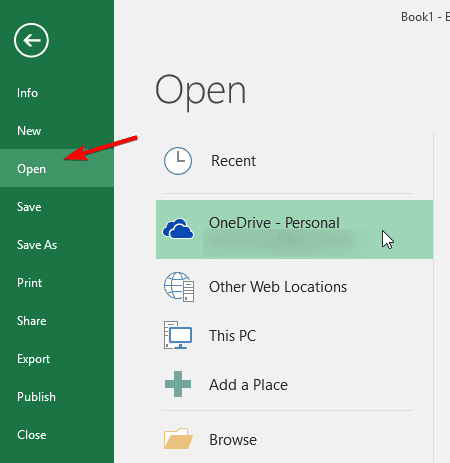450x463 pixels.
Task: Click Close in the sidebar menu
Action: 57,435
